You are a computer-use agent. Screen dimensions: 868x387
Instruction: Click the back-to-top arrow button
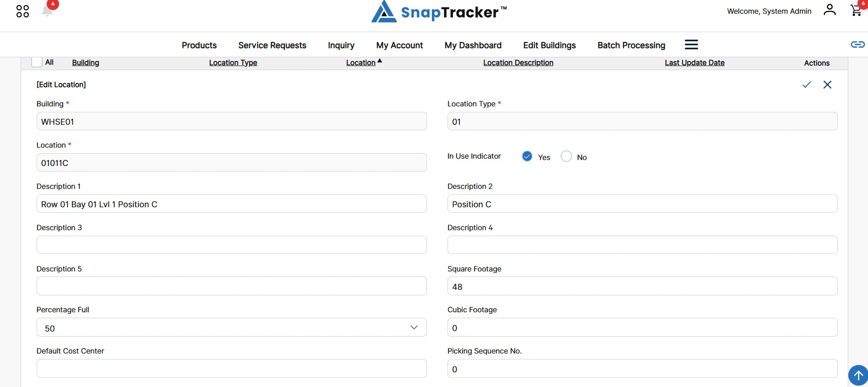tap(858, 375)
